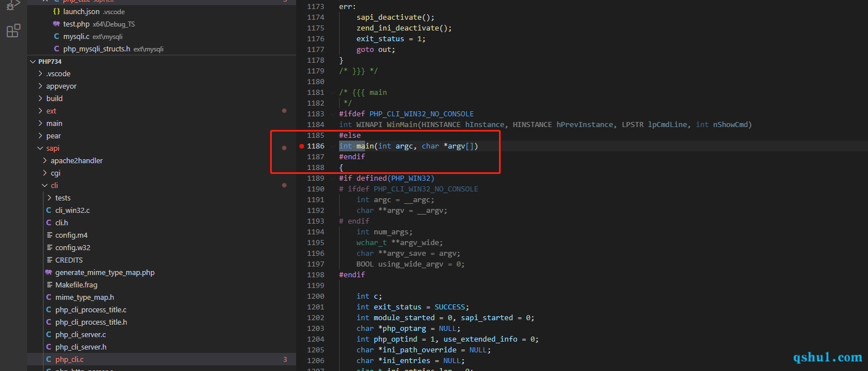Viewport: 868px width, 371px height.
Task: Click 'char **argv_save = argv;' line
Action: coord(409,254)
